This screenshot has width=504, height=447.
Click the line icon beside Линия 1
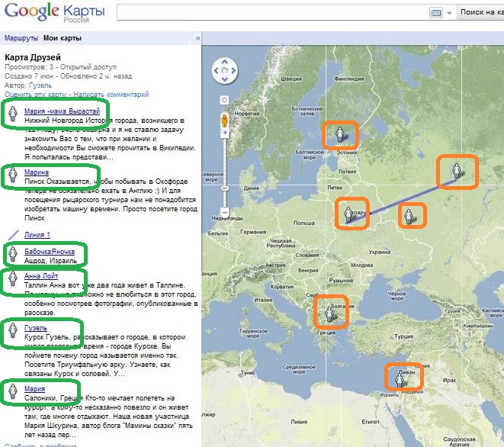click(x=13, y=236)
